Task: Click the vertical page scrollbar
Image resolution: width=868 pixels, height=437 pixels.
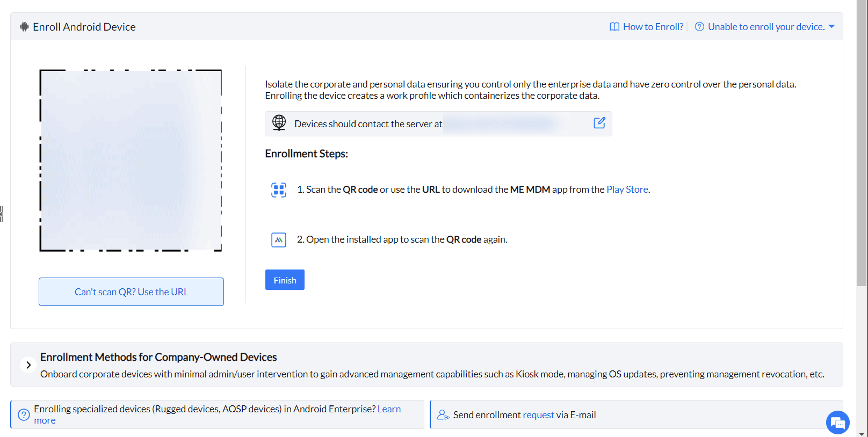Action: (862, 145)
